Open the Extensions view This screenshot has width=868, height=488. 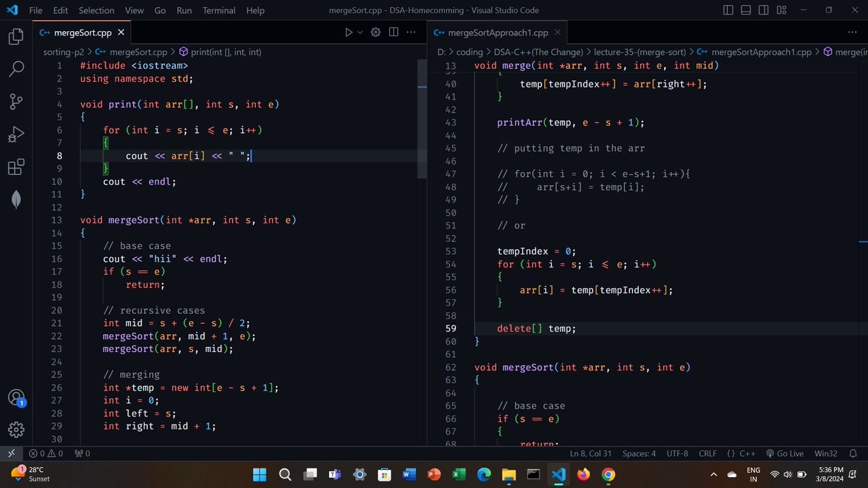(16, 168)
